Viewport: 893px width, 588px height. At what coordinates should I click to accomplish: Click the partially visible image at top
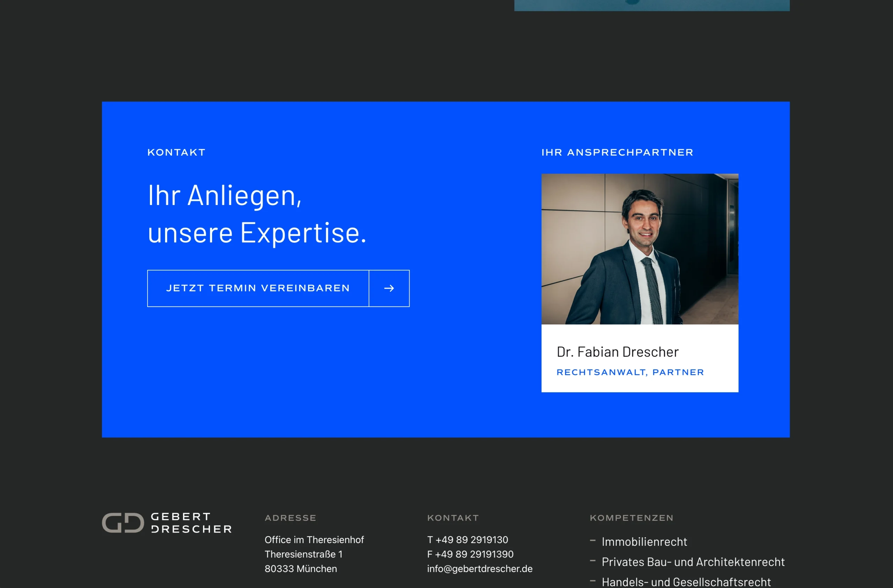652,5
